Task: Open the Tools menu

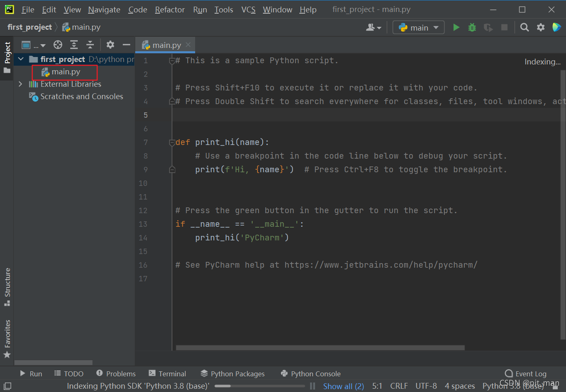Action: (x=224, y=10)
